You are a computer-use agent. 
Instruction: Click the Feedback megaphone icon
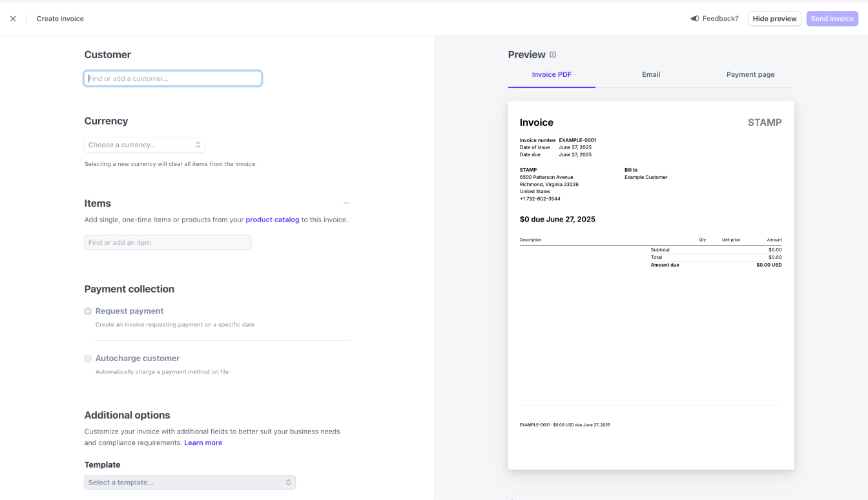click(695, 19)
